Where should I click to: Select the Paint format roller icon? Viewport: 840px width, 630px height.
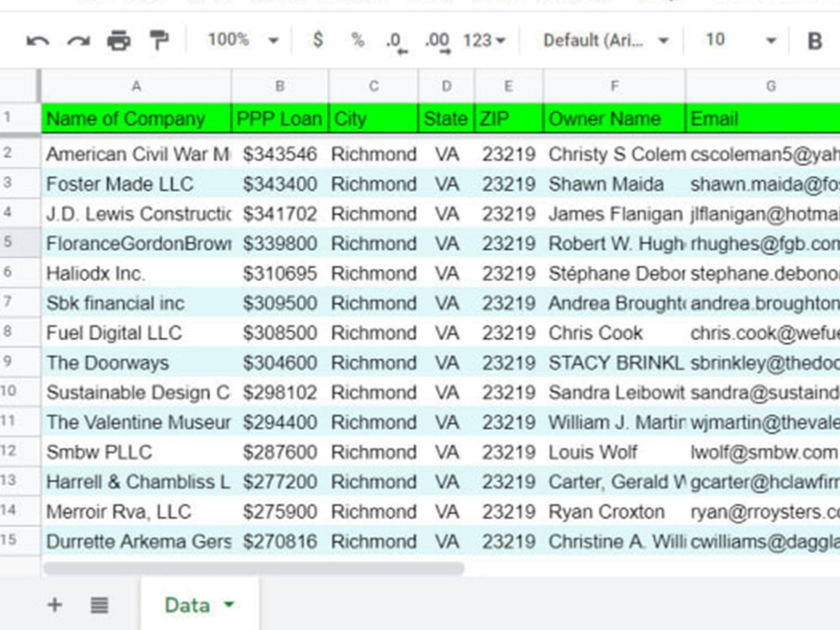[x=159, y=40]
